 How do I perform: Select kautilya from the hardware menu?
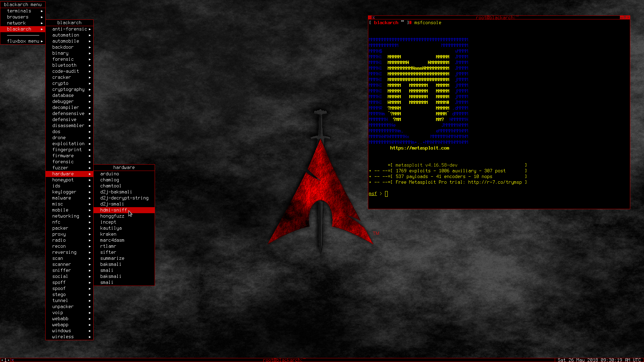(111, 228)
